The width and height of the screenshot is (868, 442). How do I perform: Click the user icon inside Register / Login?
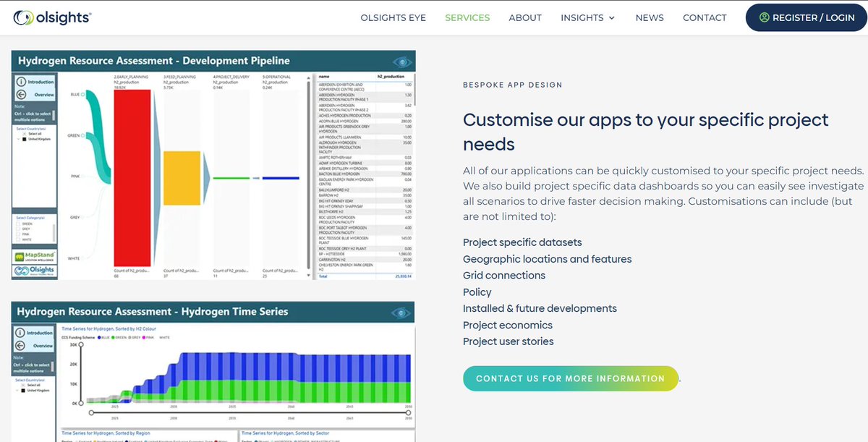click(x=764, y=17)
